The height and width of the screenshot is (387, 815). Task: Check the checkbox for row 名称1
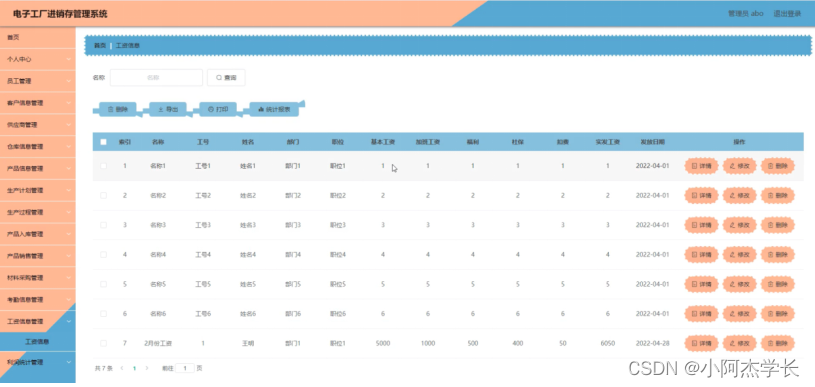point(103,166)
